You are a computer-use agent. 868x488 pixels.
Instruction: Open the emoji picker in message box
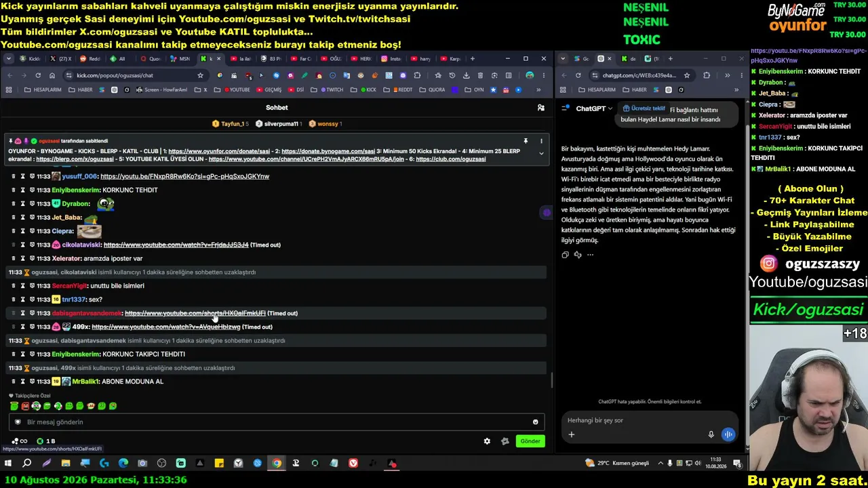point(535,422)
